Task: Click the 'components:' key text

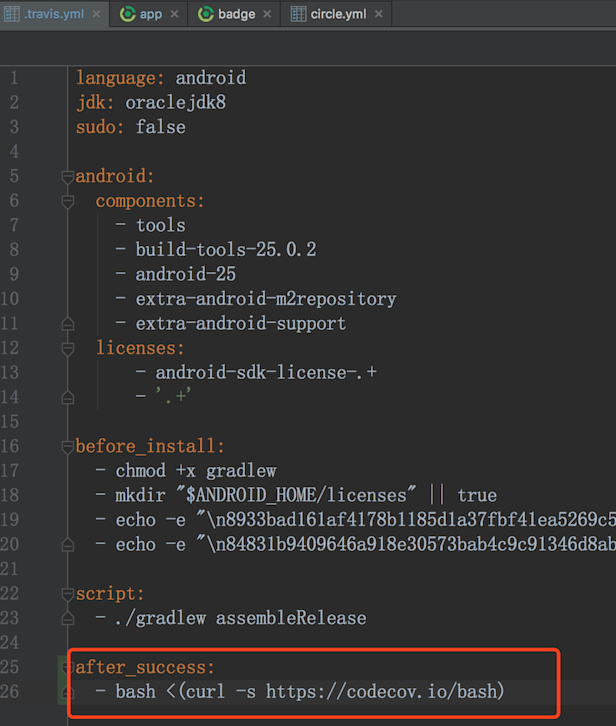Action: 150,201
